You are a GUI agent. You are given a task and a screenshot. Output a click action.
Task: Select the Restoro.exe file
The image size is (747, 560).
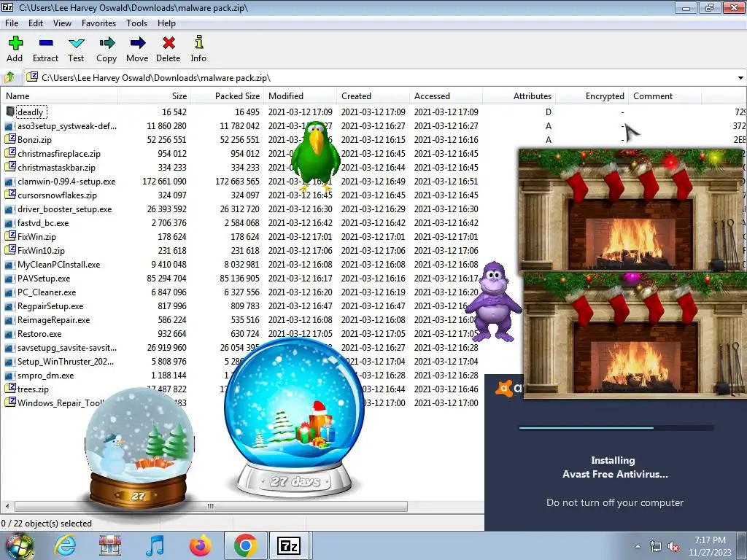[x=39, y=333]
